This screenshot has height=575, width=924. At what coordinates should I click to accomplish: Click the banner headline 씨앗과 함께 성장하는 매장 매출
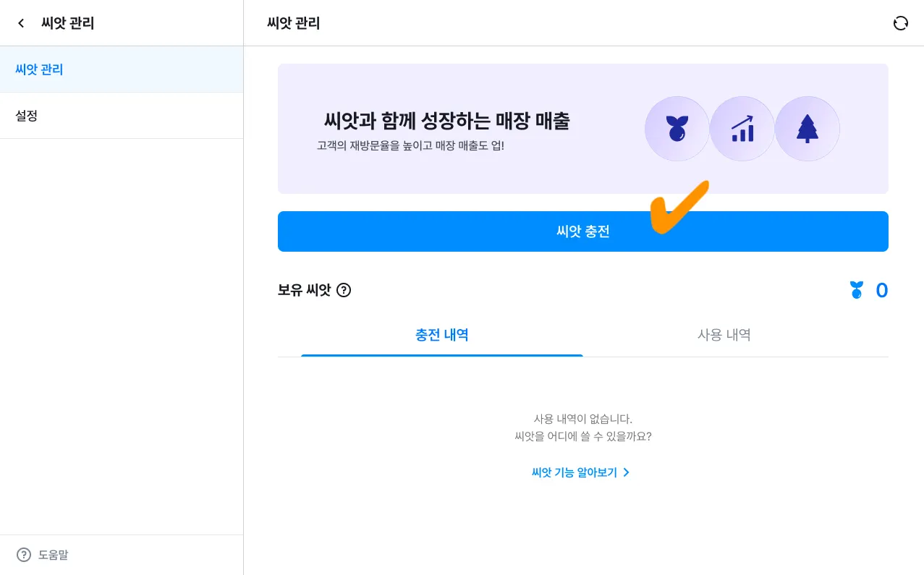tap(446, 120)
